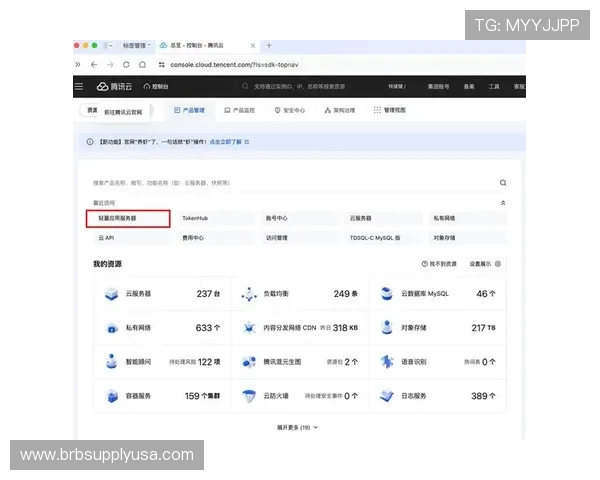
Task: Switch to the 管理视图 tab
Action: pyautogui.click(x=390, y=110)
